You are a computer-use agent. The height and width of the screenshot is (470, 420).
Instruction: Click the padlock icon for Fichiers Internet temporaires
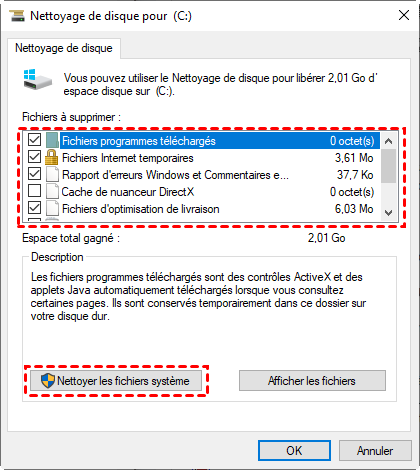point(52,157)
